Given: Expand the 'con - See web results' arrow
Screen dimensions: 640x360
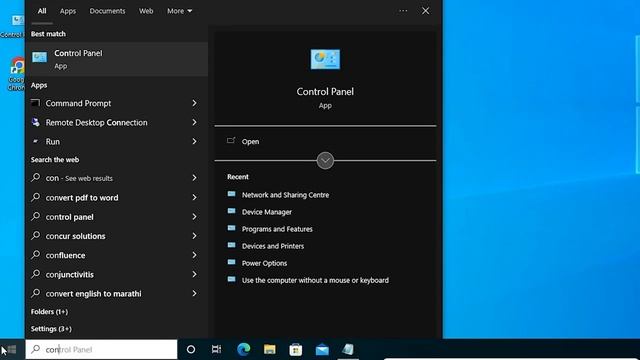Looking at the screenshot, I should pos(194,178).
